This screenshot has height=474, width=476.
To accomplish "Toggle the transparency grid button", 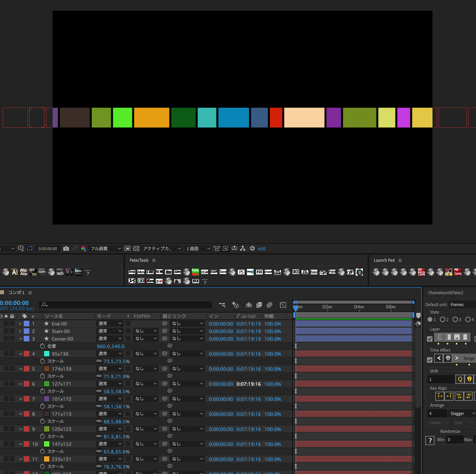I will point(136,249).
